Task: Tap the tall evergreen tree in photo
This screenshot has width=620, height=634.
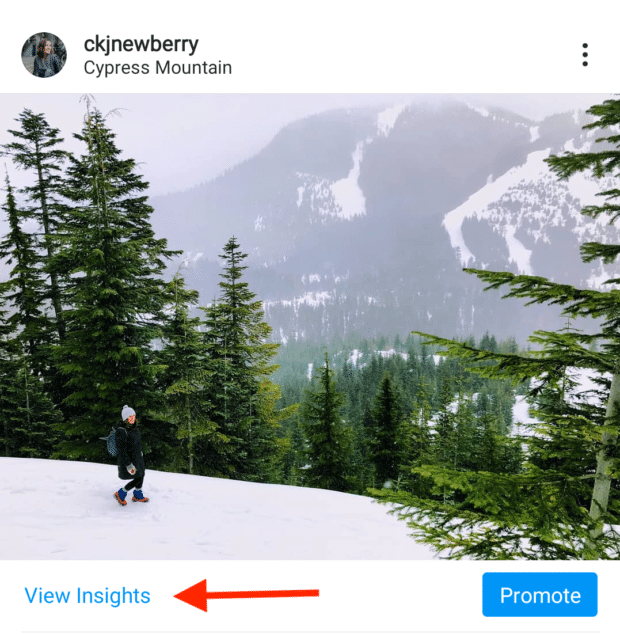Action: 101,283
